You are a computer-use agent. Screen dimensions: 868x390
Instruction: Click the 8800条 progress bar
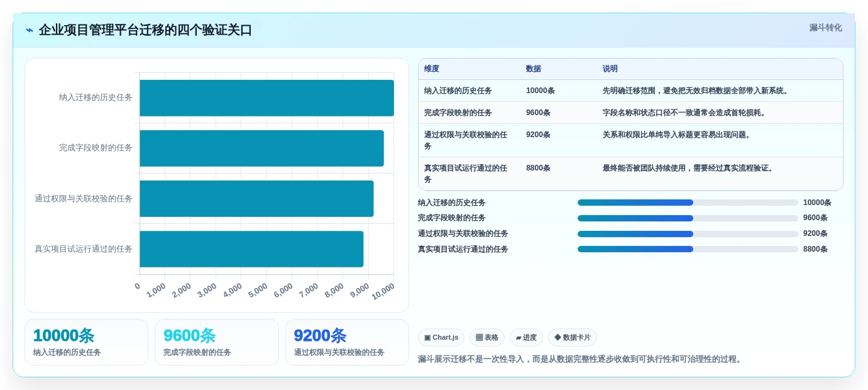688,249
